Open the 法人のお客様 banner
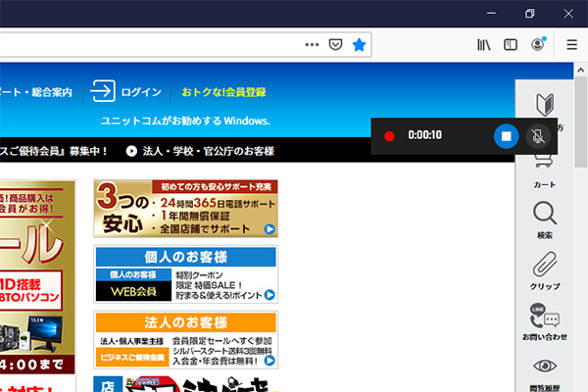The height and width of the screenshot is (392, 588). (x=185, y=339)
